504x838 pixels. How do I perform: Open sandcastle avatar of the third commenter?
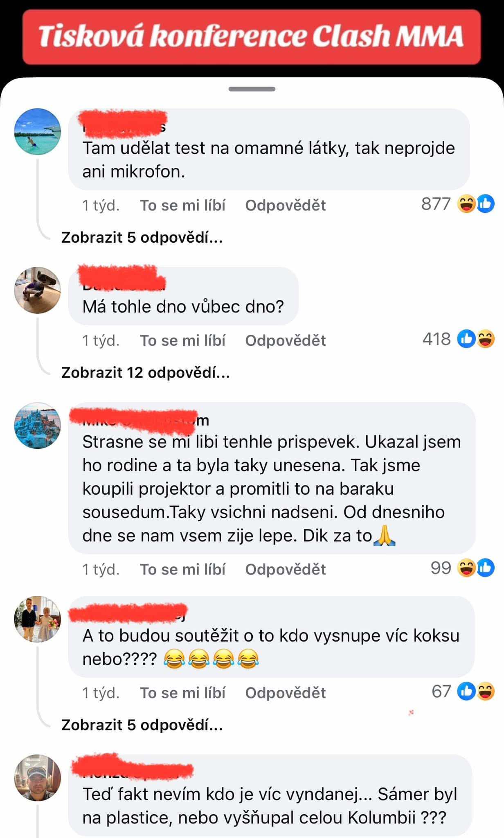click(x=38, y=426)
